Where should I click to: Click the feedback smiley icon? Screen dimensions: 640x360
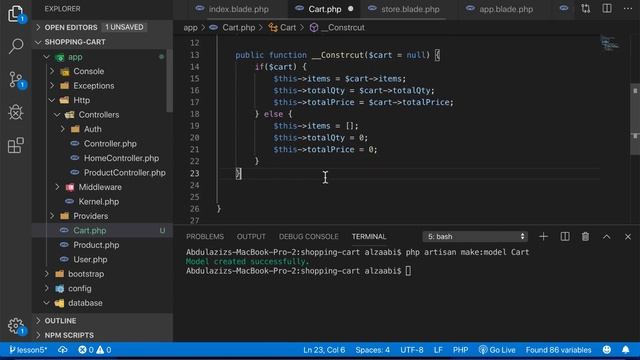607,350
